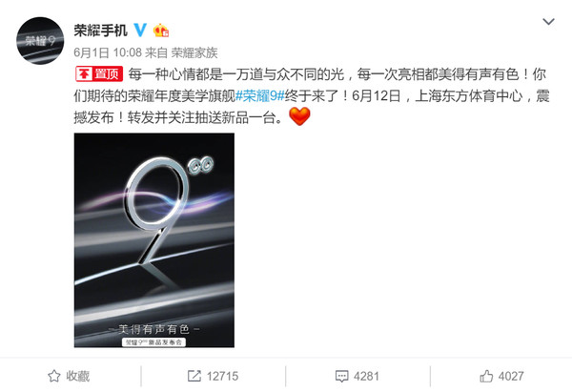Click the post text paragraph

tap(312, 96)
